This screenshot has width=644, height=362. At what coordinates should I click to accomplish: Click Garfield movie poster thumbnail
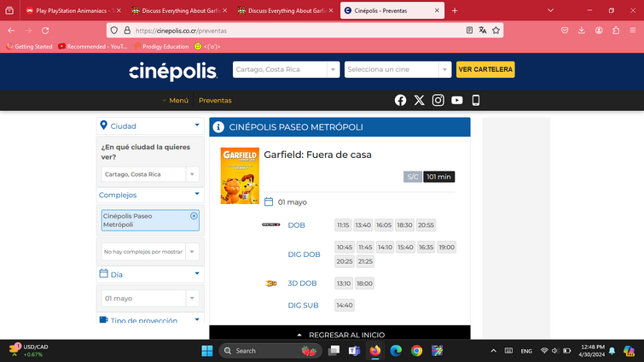point(240,176)
